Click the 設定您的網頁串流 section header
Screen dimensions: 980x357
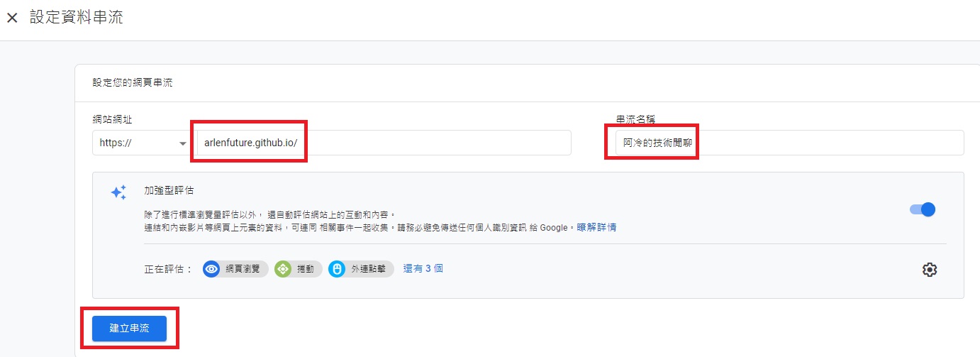pyautogui.click(x=133, y=82)
